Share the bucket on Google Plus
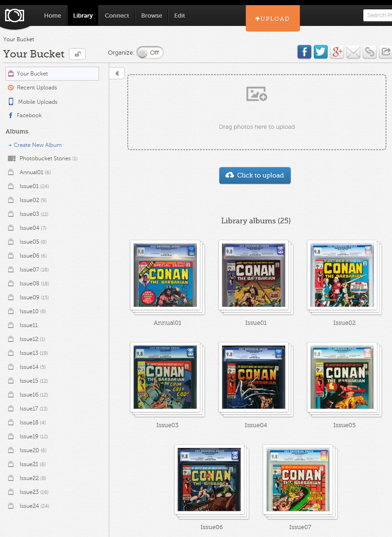392x537 pixels. pyautogui.click(x=337, y=52)
